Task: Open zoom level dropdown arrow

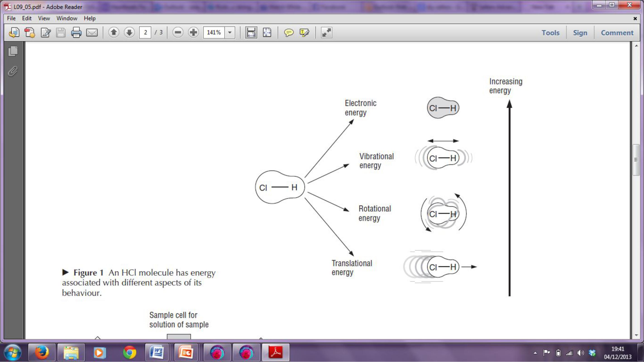Action: coord(230,33)
